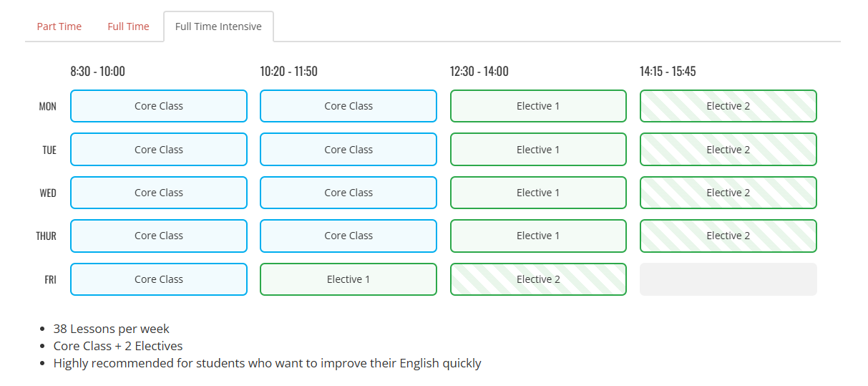Screen dimensions: 868x386
Task: Select Thursday 8:30 Core Class block
Action: point(159,236)
